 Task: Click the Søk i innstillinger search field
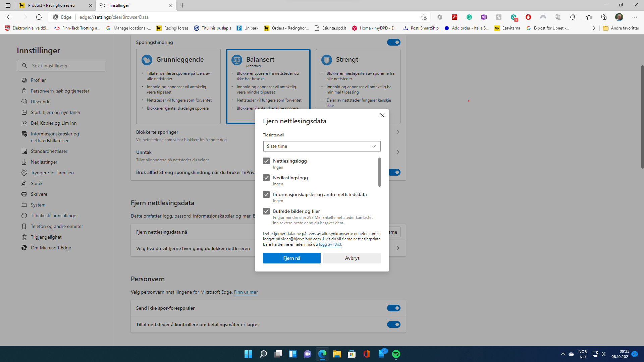coord(61,65)
